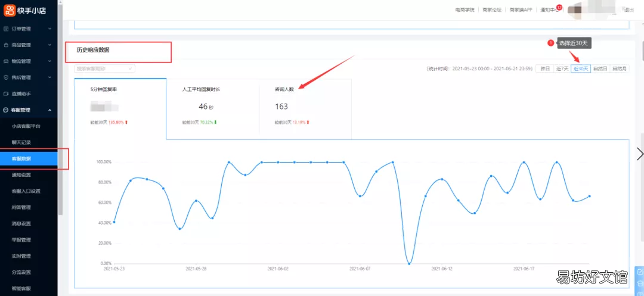Click the 2021-06-07 x-axis label
This screenshot has width=644, height=296.
point(360,269)
